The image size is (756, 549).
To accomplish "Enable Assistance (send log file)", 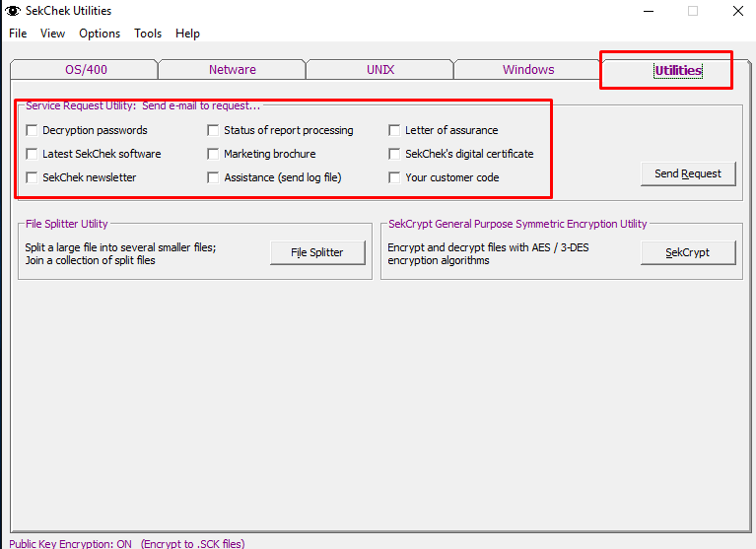I will point(213,177).
